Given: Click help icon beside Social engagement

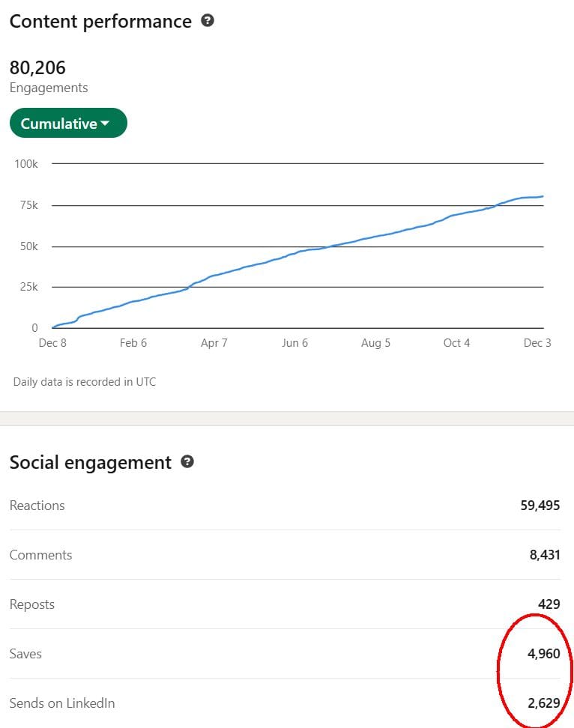Looking at the screenshot, I should (x=187, y=462).
